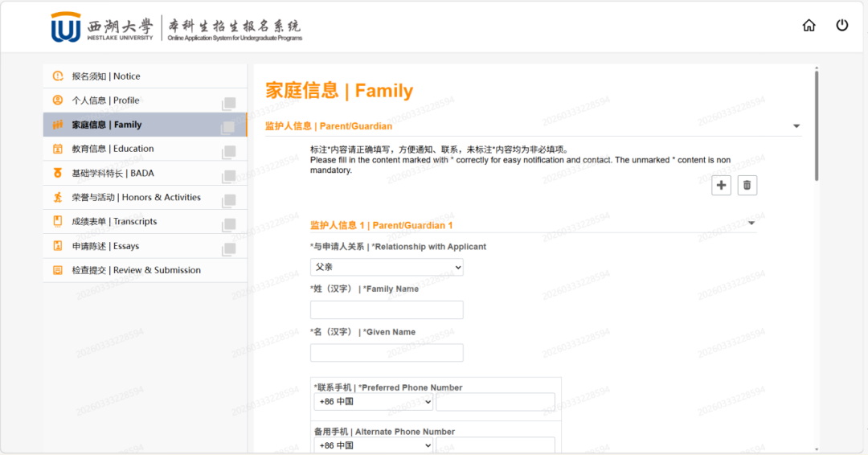Select the Family menu item
Screen dimensions: 868x455
pyautogui.click(x=145, y=125)
